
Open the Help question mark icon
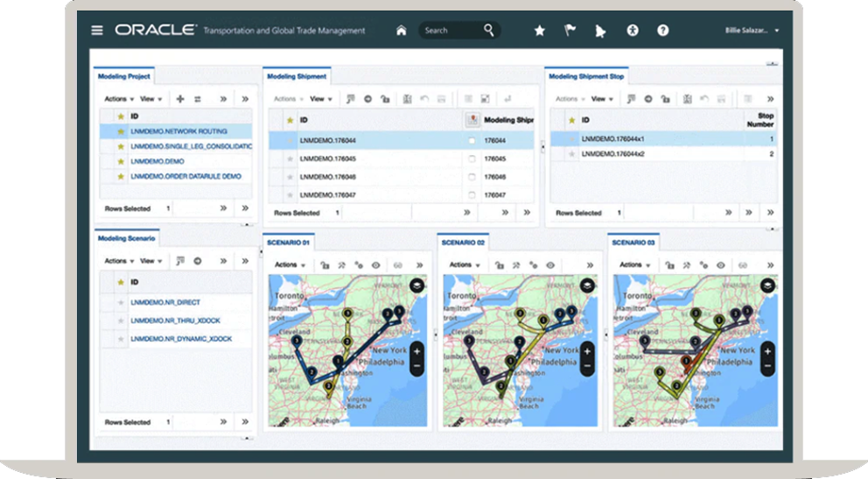point(662,31)
